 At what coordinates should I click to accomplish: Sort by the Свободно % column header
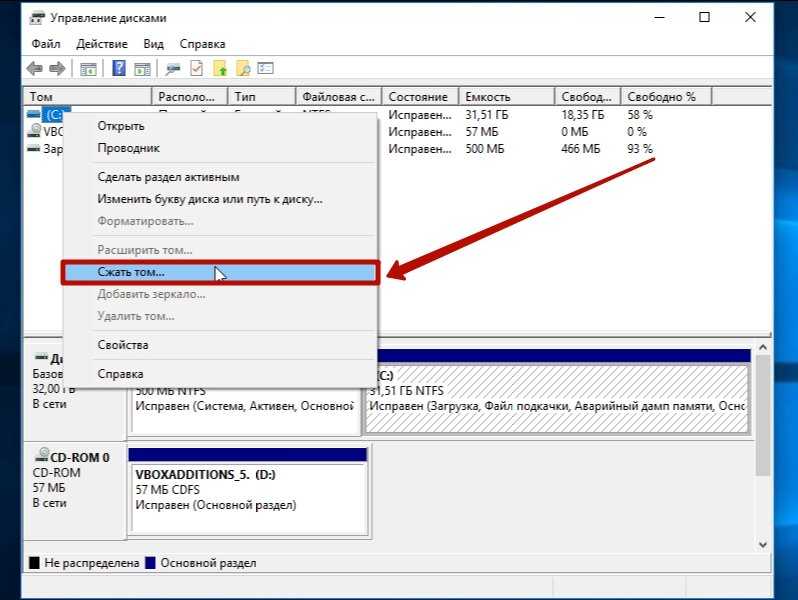point(666,96)
